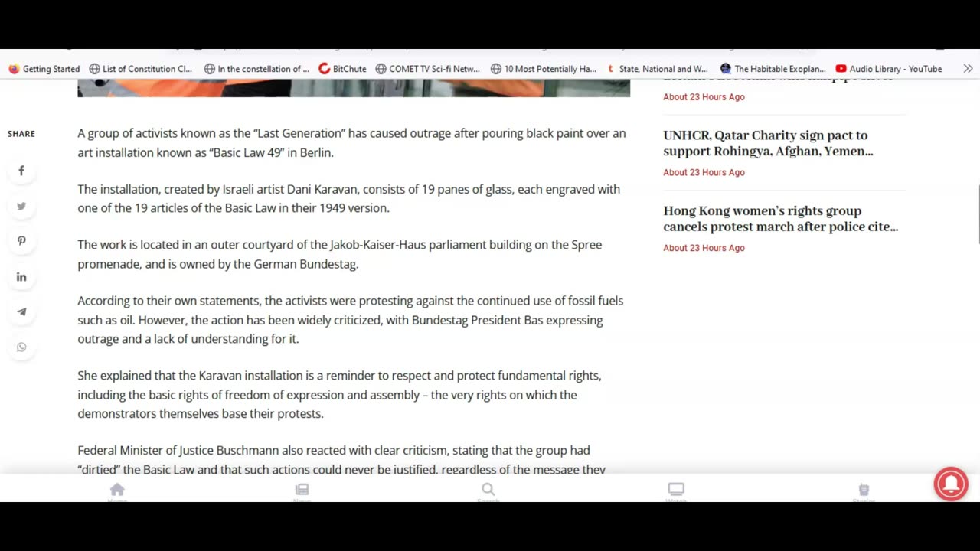980x551 pixels.
Task: Open the State, National and W... bookmark
Action: pyautogui.click(x=657, y=69)
